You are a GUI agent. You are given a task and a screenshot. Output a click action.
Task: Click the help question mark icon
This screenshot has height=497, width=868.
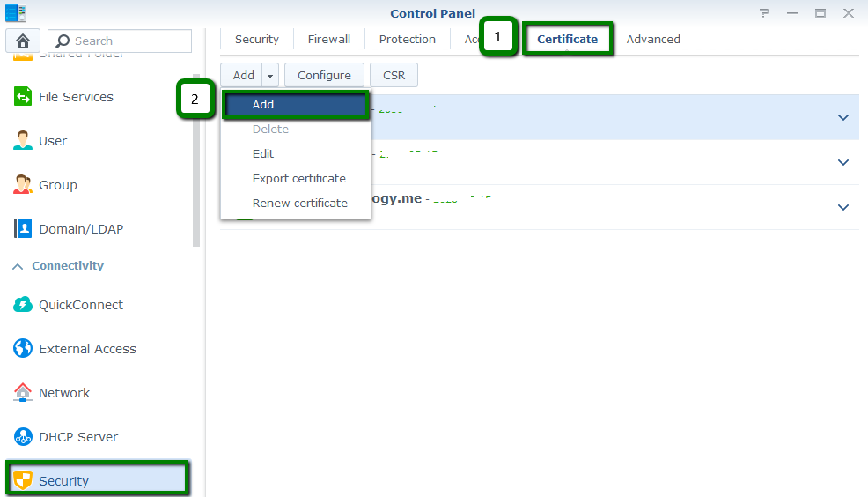click(x=764, y=13)
